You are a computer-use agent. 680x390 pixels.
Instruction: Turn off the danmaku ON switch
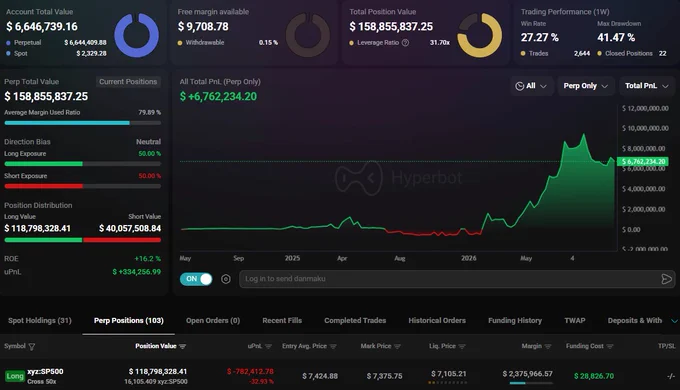tap(196, 279)
